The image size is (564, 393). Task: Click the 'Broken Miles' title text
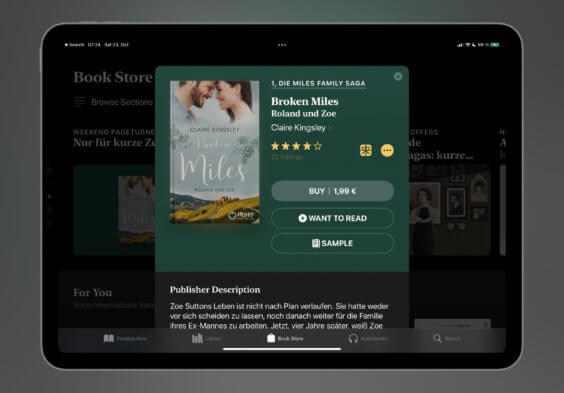305,101
